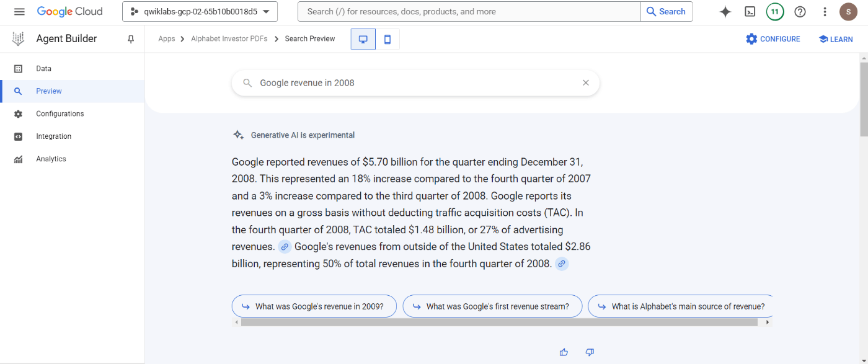Give the answer a thumbs up
Image resolution: width=868 pixels, height=364 pixels.
pyautogui.click(x=564, y=352)
